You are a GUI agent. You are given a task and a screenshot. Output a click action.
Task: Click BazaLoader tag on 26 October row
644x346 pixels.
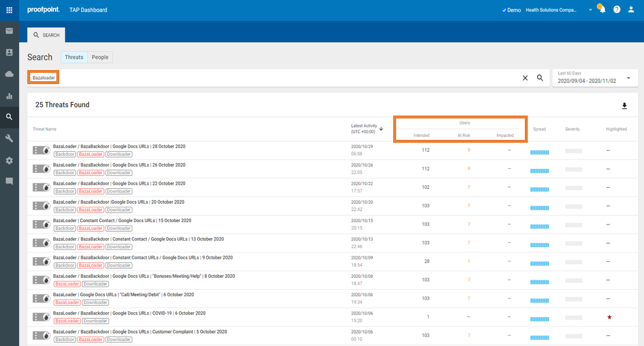(90, 173)
